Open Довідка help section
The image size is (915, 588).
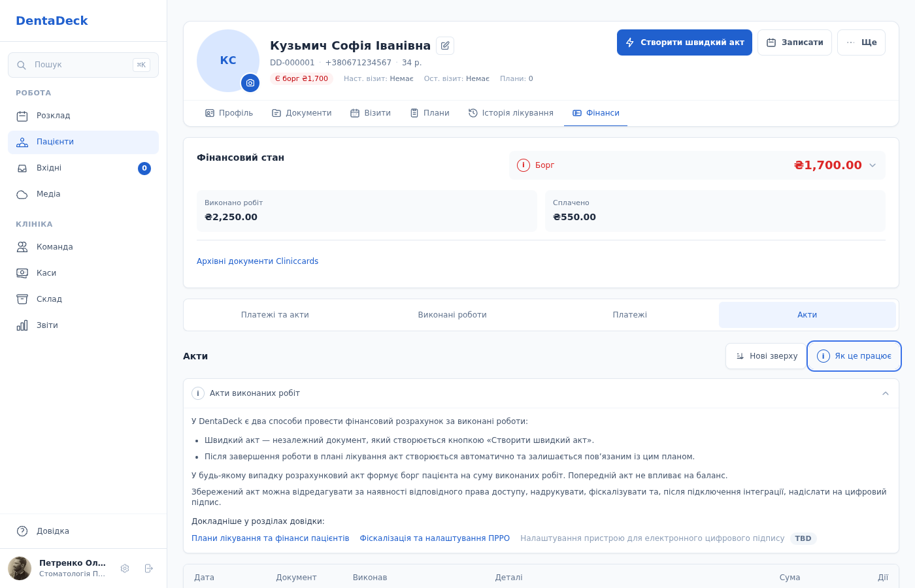tap(83, 531)
